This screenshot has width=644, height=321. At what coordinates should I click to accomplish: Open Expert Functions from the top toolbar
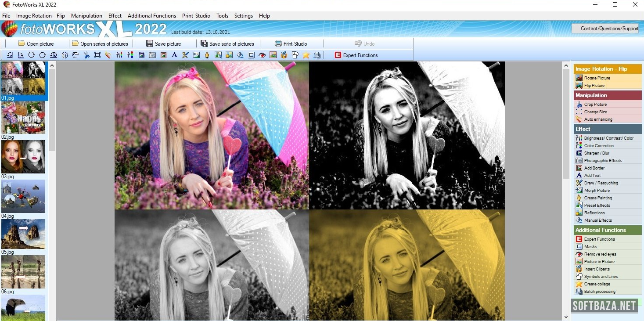click(x=356, y=55)
